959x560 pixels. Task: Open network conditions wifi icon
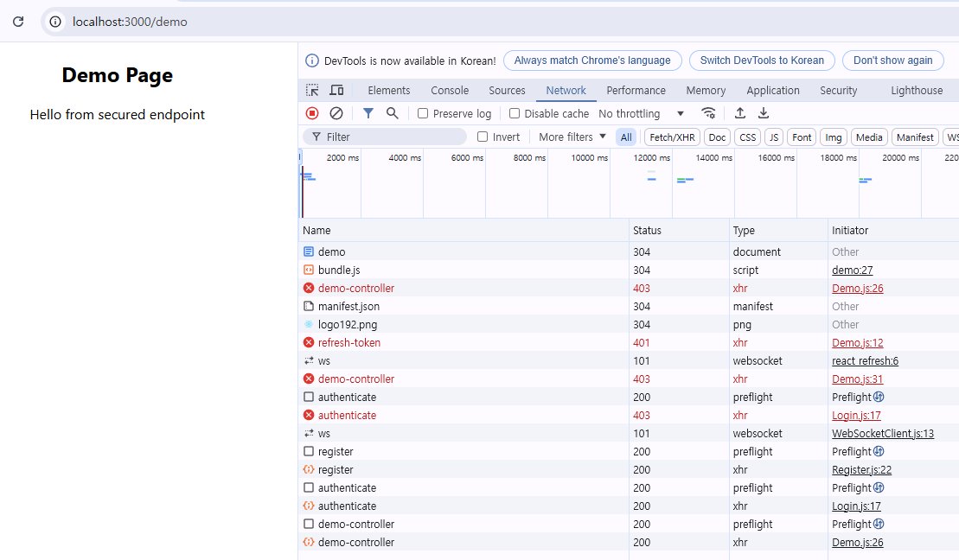coord(708,113)
